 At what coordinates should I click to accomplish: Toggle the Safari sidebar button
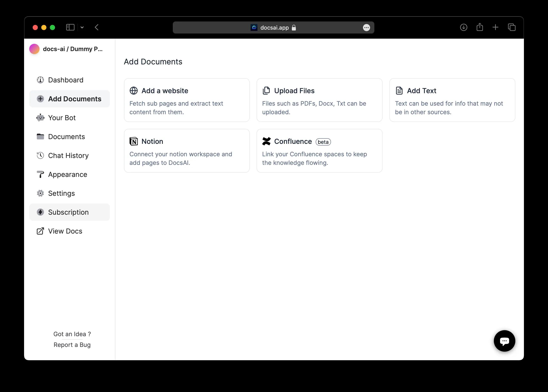tap(70, 27)
